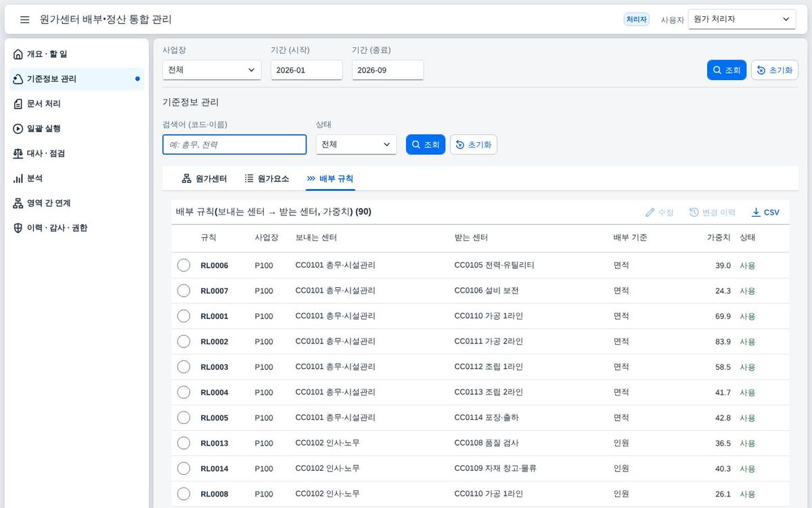This screenshot has height=508, width=812.
Task: Click the org-chart icon on 원가센터 tab
Action: click(x=187, y=179)
